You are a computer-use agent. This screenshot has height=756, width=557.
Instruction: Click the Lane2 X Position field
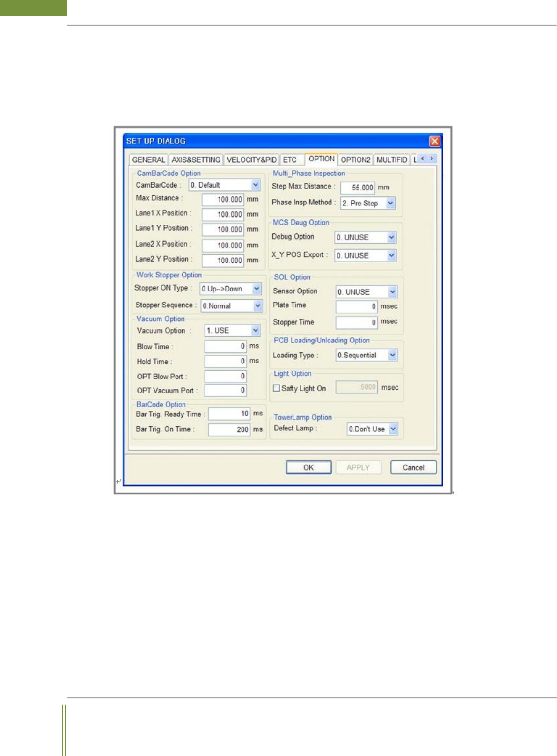[223, 245]
